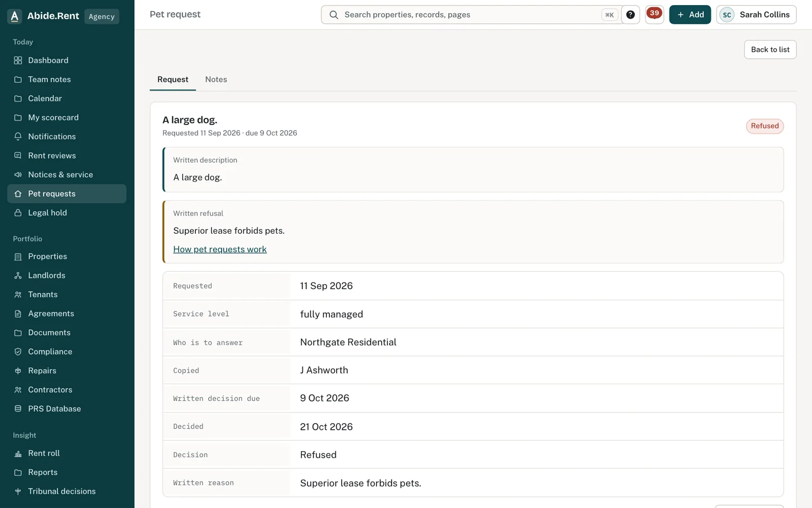This screenshot has width=812, height=508.
Task: Click the Add button
Action: 690,15
